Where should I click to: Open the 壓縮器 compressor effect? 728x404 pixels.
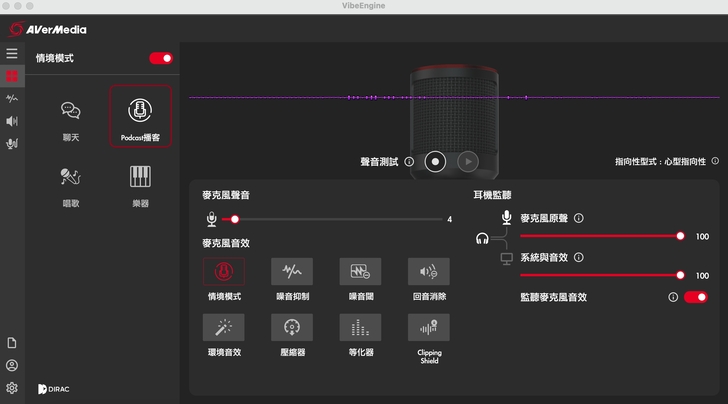292,327
